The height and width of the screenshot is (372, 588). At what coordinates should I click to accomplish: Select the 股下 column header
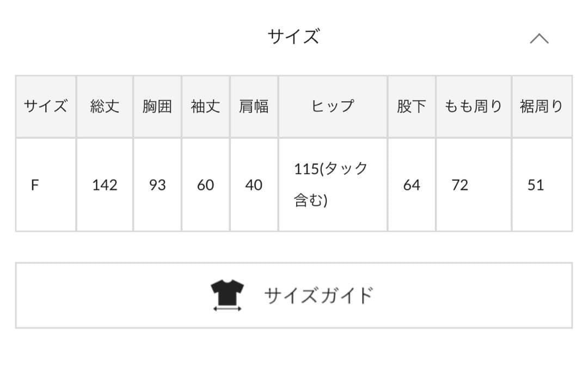(x=411, y=106)
